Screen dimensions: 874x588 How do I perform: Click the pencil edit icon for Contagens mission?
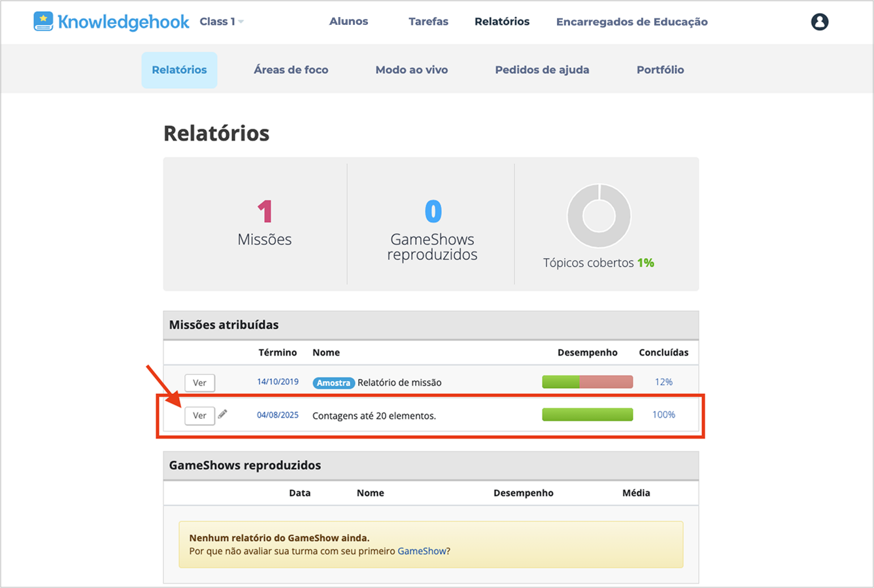(223, 414)
